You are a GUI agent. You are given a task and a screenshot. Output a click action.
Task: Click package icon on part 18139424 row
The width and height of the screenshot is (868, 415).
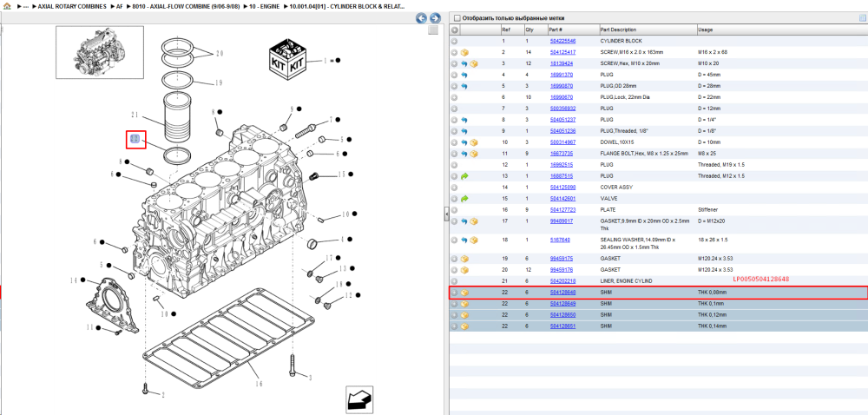(473, 63)
